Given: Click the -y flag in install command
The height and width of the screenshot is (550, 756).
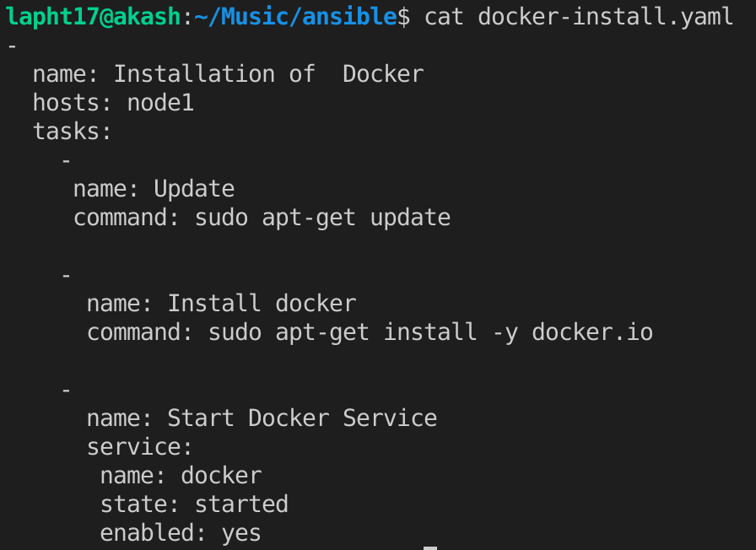Looking at the screenshot, I should click(x=505, y=333).
